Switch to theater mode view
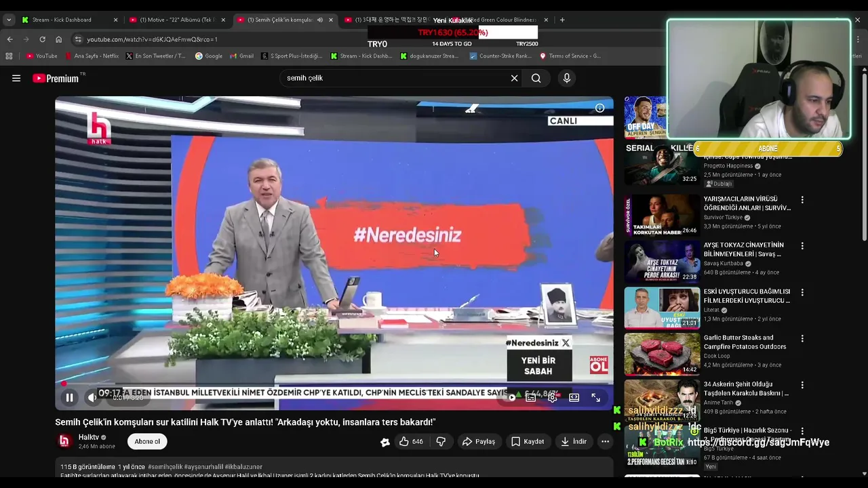This screenshot has height=488, width=868. 574,398
